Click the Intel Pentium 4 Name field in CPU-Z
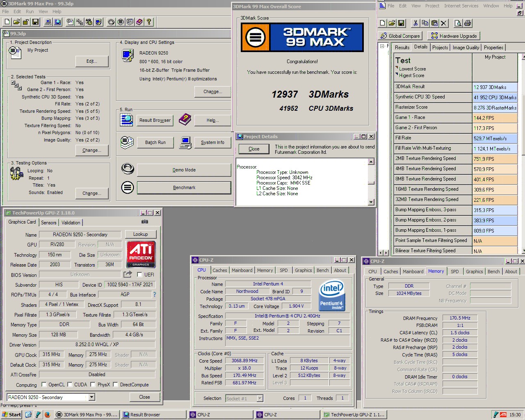 point(268,284)
